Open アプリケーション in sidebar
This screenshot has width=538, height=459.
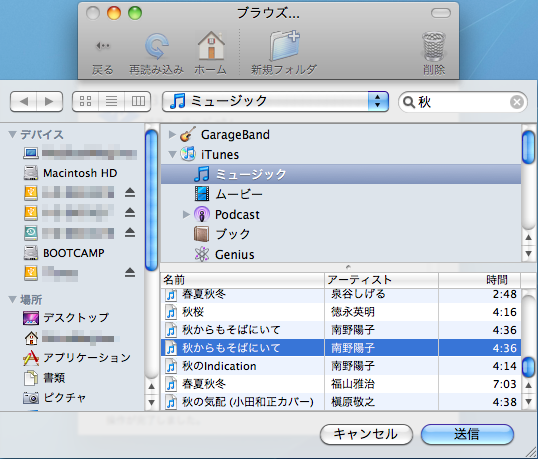point(77,358)
